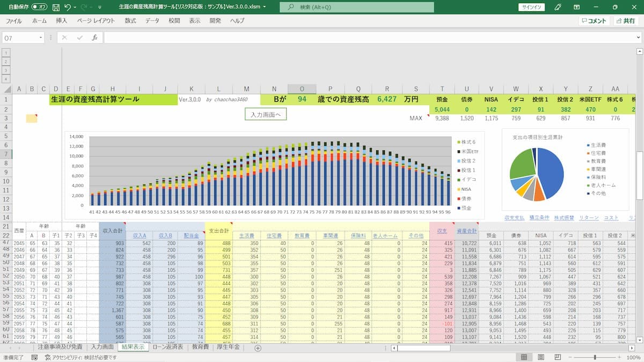Open the Undo history dropdown arrow
Image resolution: width=644 pixels, height=362 pixels.
point(75,8)
